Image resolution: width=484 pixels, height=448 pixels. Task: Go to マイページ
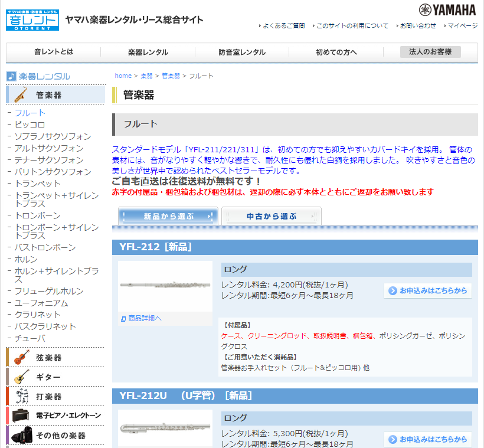coord(462,26)
